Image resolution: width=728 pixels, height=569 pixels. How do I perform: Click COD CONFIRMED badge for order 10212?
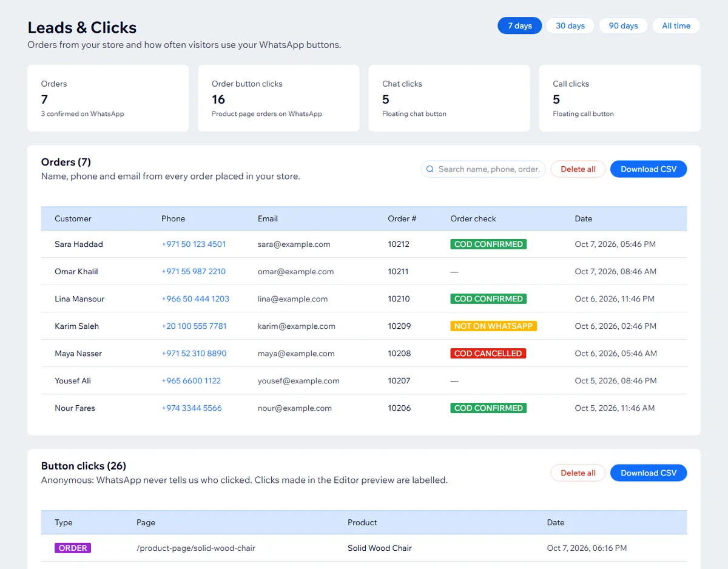[488, 244]
